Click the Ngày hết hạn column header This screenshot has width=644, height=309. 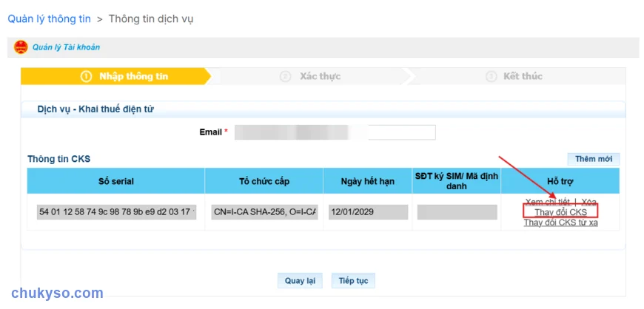point(368,181)
